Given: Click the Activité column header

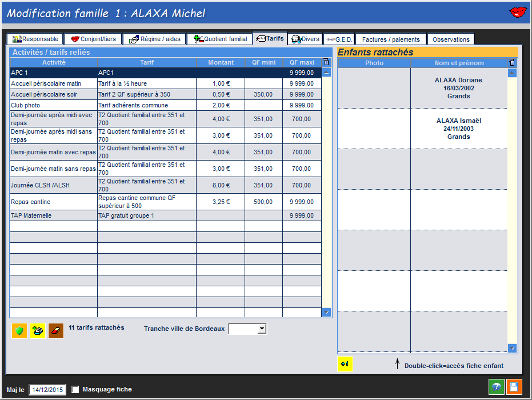Looking at the screenshot, I should click(54, 63).
